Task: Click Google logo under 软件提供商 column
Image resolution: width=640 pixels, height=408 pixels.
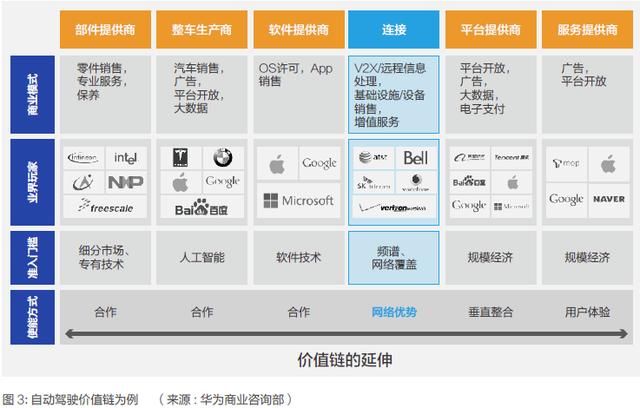Action: pos(319,163)
